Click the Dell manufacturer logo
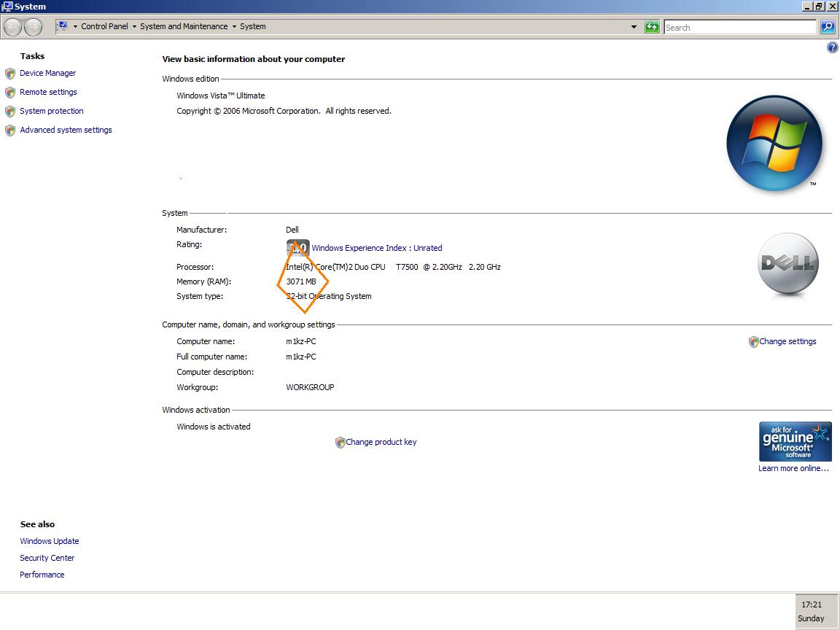Viewport: 840px width, 630px height. click(788, 263)
